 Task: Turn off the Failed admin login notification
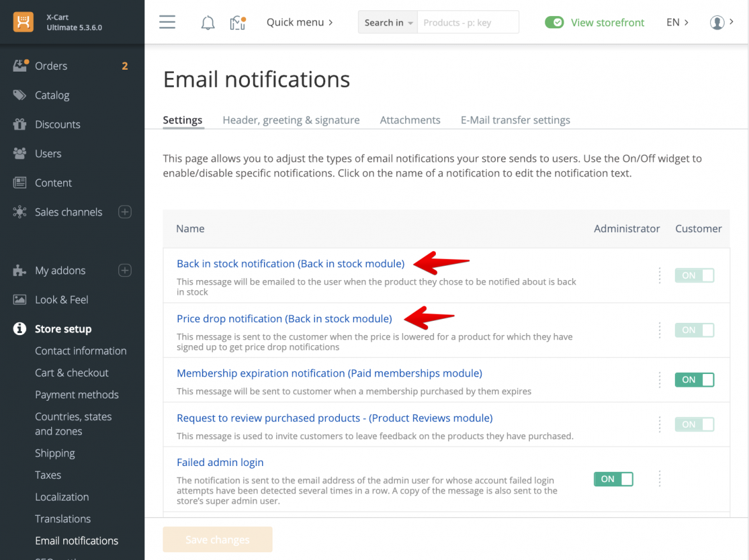pos(613,478)
